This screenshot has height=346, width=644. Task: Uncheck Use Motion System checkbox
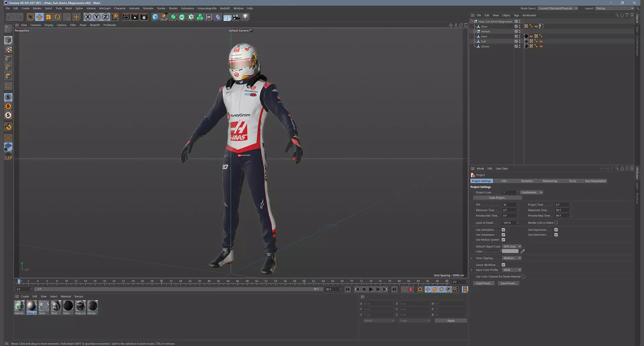tap(503, 240)
